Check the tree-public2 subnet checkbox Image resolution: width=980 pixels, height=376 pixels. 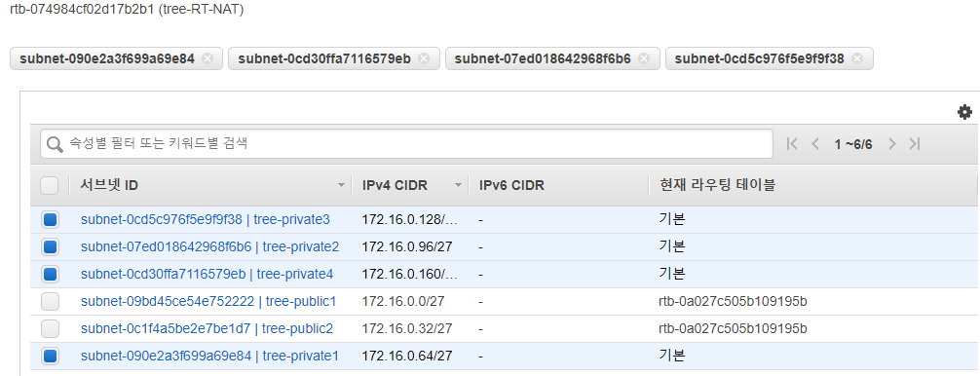click(x=50, y=328)
